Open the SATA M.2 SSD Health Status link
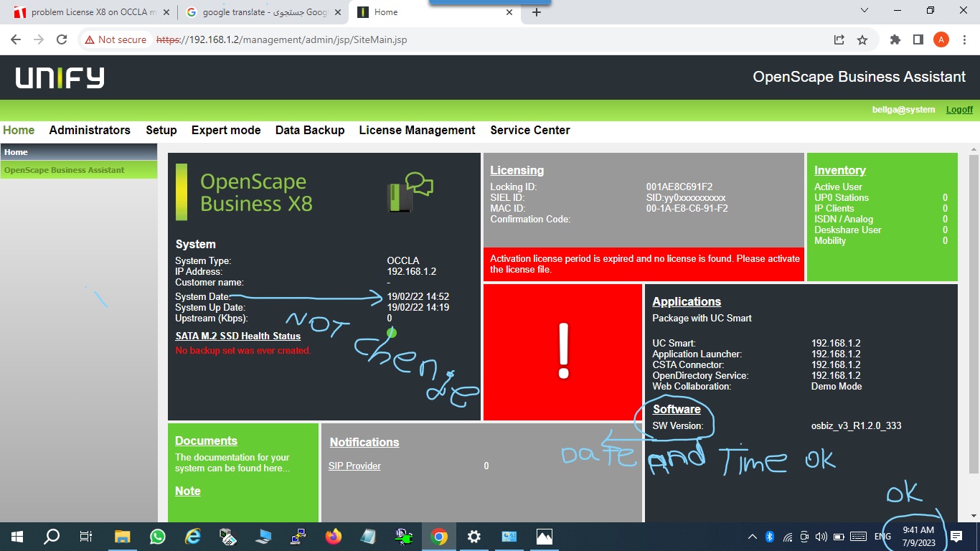This screenshot has width=980, height=551. point(238,336)
